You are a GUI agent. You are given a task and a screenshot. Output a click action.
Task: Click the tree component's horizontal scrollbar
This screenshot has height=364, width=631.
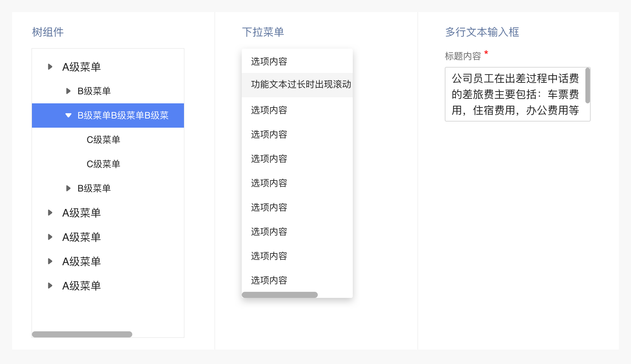click(x=82, y=334)
